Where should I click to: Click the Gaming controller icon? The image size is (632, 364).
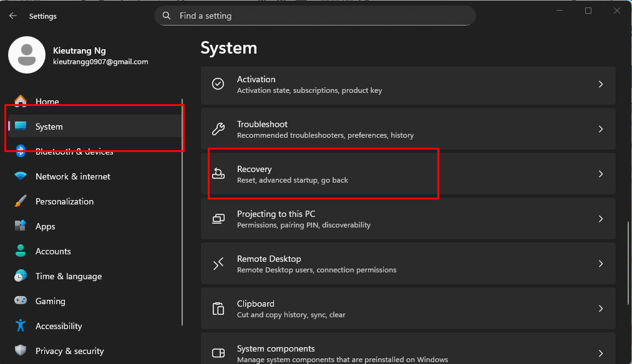21,301
